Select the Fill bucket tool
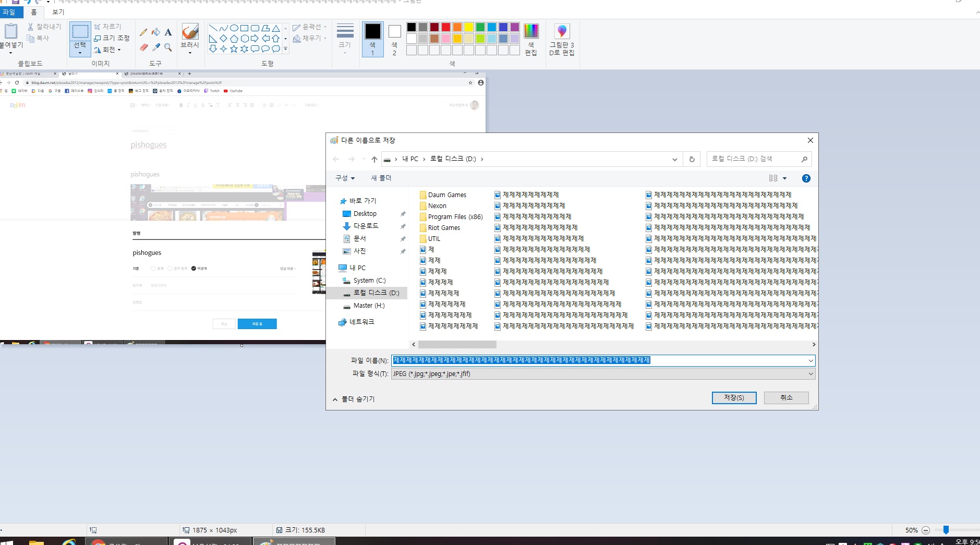 [156, 32]
